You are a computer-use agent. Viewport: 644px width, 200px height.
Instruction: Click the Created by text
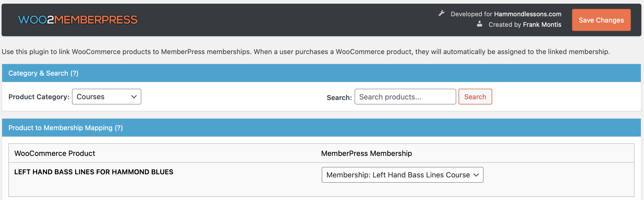click(x=505, y=24)
